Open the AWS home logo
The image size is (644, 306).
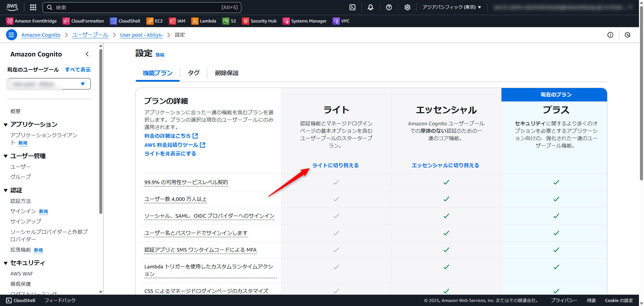pos(12,7)
